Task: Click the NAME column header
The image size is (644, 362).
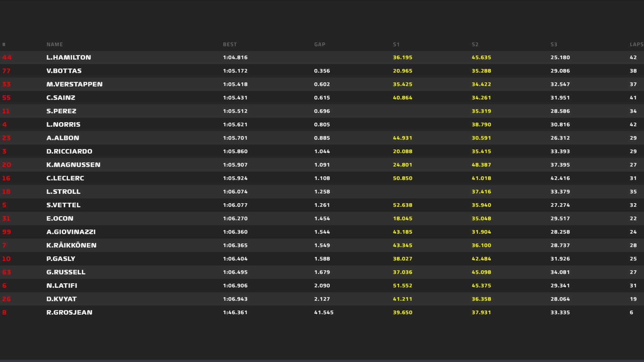Action: [x=55, y=44]
